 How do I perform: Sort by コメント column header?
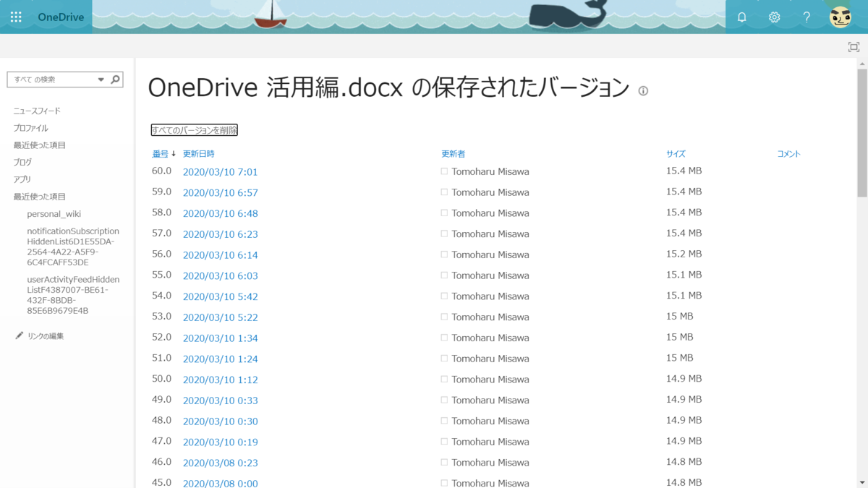tap(788, 154)
